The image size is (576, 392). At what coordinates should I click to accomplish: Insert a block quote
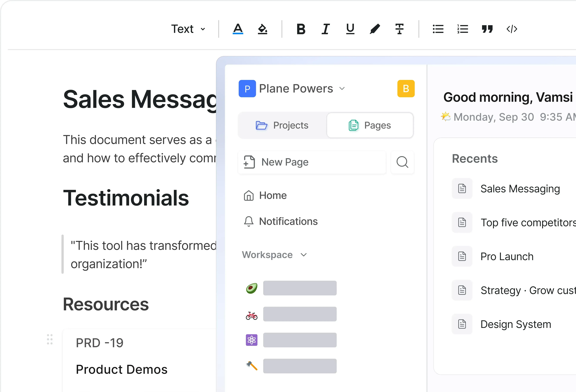pos(487,29)
